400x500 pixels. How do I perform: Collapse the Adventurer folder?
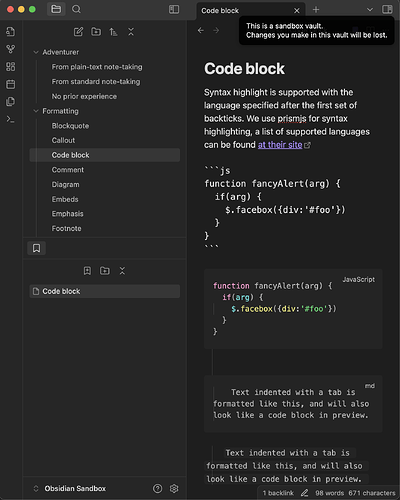point(36,52)
